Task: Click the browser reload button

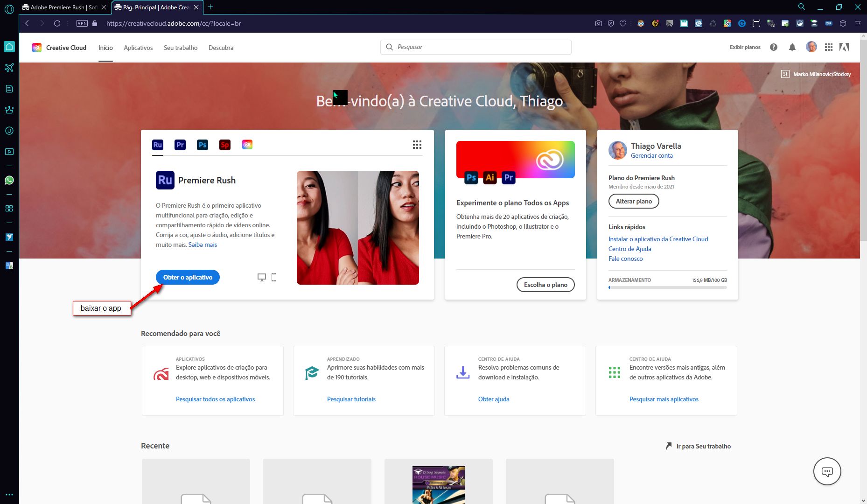Action: click(x=57, y=23)
